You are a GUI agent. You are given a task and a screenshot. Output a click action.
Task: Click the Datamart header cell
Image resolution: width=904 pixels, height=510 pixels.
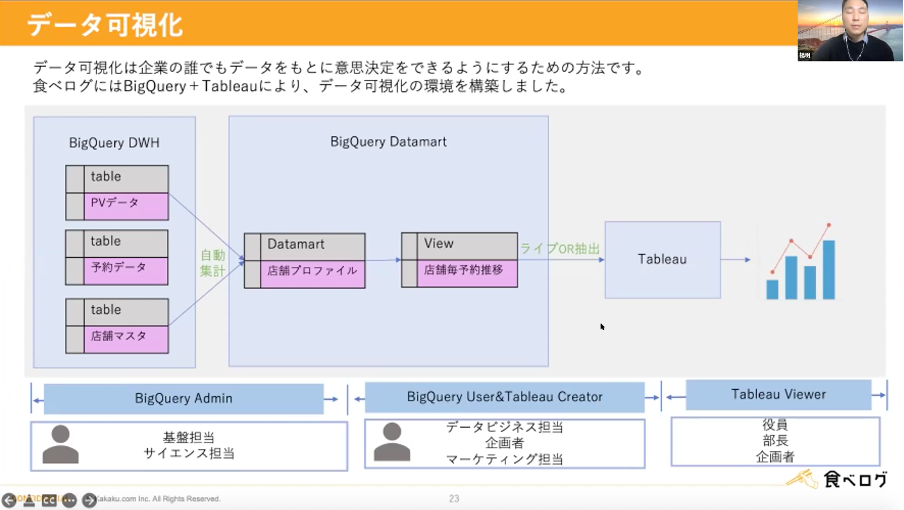tap(312, 247)
